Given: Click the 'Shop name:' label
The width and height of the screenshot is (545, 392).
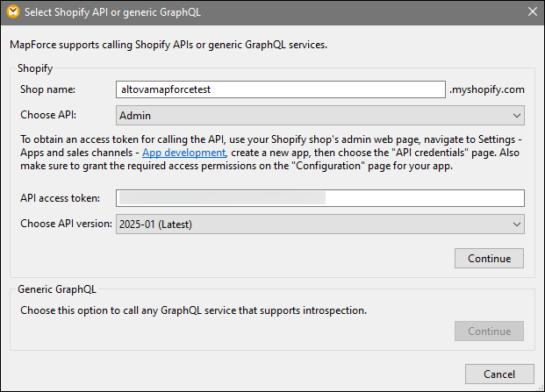Looking at the screenshot, I should click(48, 89).
